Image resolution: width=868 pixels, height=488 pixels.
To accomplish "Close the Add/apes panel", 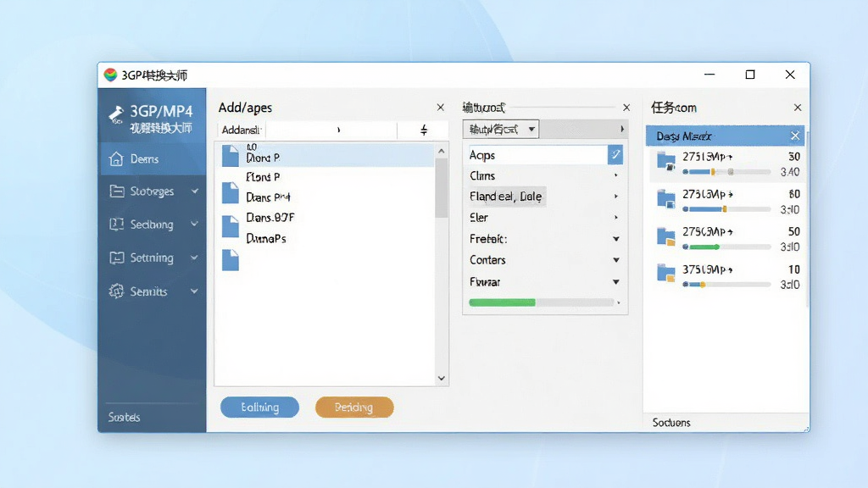I will tap(440, 108).
